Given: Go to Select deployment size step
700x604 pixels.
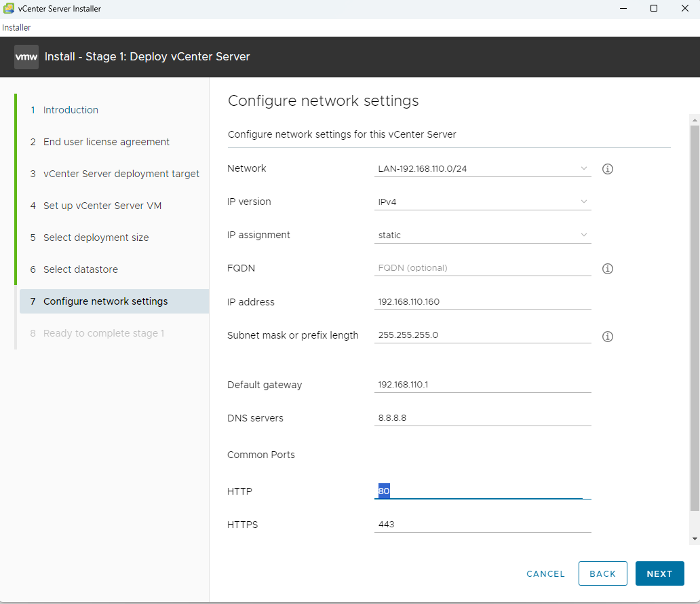Looking at the screenshot, I should (x=96, y=238).
